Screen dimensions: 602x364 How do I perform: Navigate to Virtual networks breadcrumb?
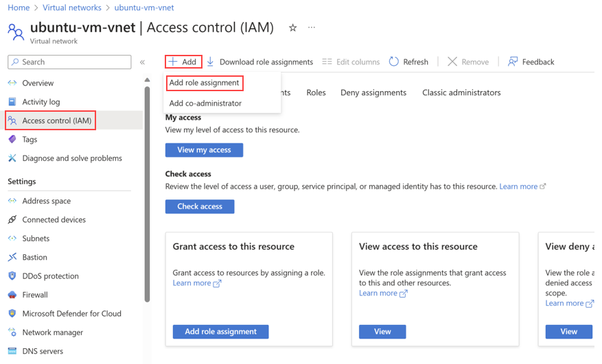point(71,8)
